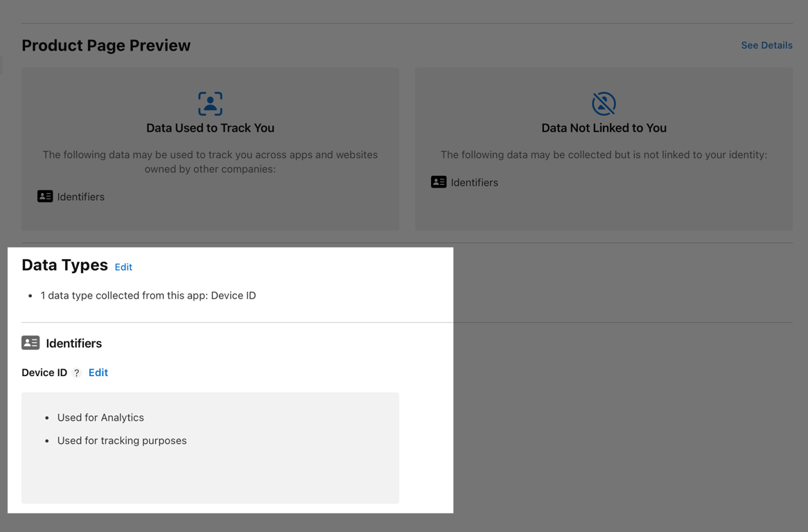The height and width of the screenshot is (532, 808).
Task: Open the Device ID help question mark
Action: click(x=77, y=373)
